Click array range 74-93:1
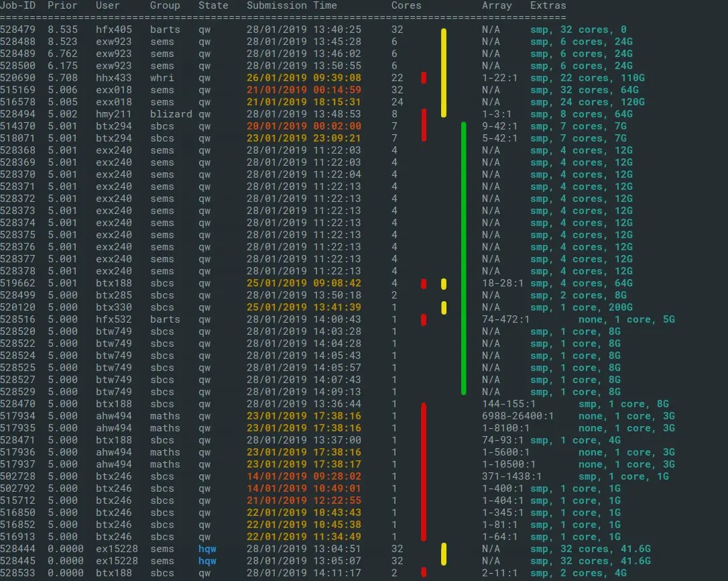The height and width of the screenshot is (581, 728). (503, 441)
